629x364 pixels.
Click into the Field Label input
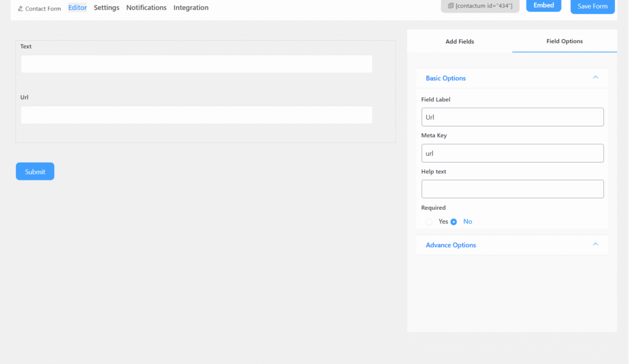click(x=512, y=117)
